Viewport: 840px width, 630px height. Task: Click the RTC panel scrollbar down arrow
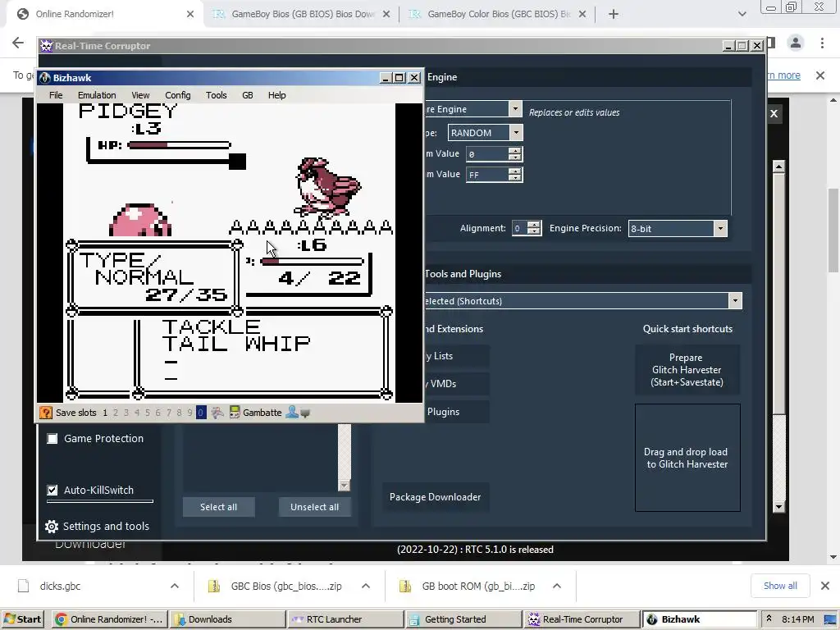[x=779, y=506]
